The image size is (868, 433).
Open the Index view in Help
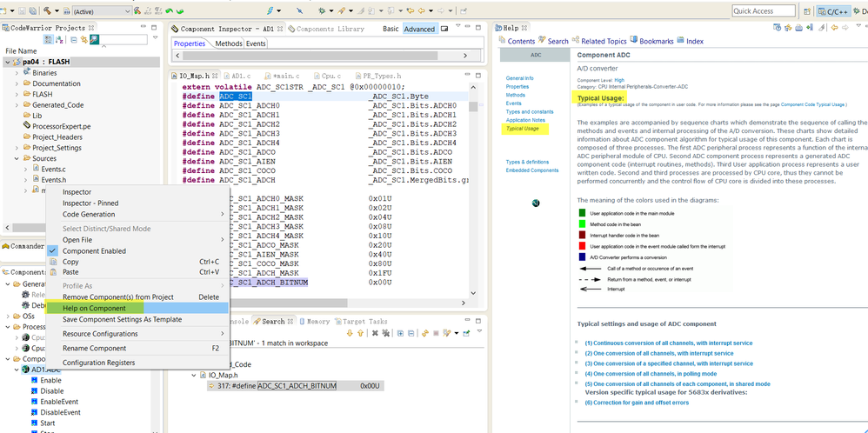(694, 41)
